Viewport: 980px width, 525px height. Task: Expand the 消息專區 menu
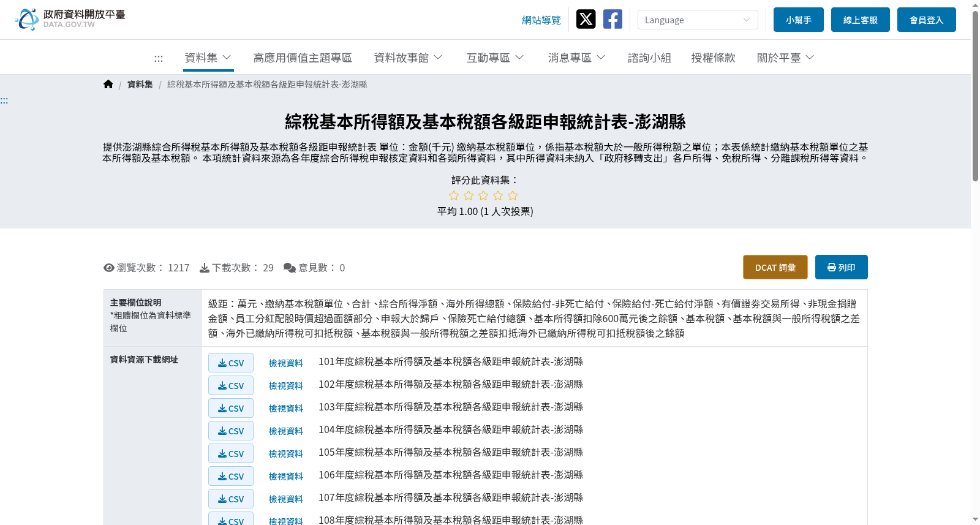pyautogui.click(x=577, y=58)
